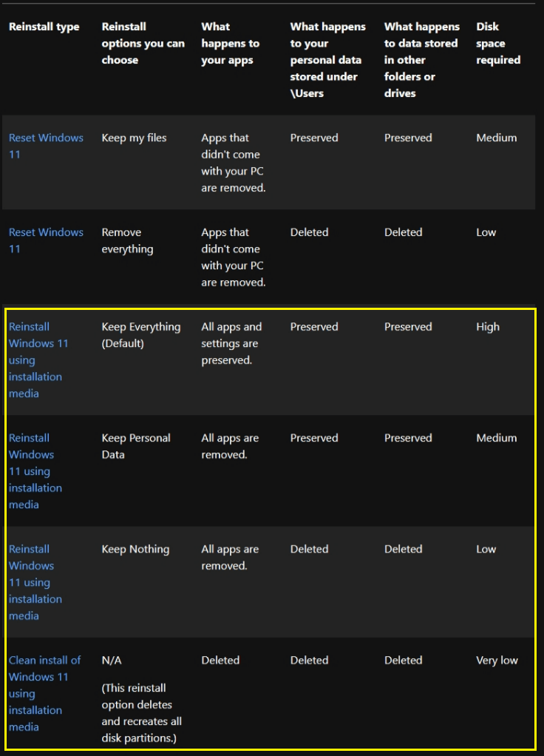The height and width of the screenshot is (756, 544).
Task: Click the High disk space cell
Action: (488, 327)
